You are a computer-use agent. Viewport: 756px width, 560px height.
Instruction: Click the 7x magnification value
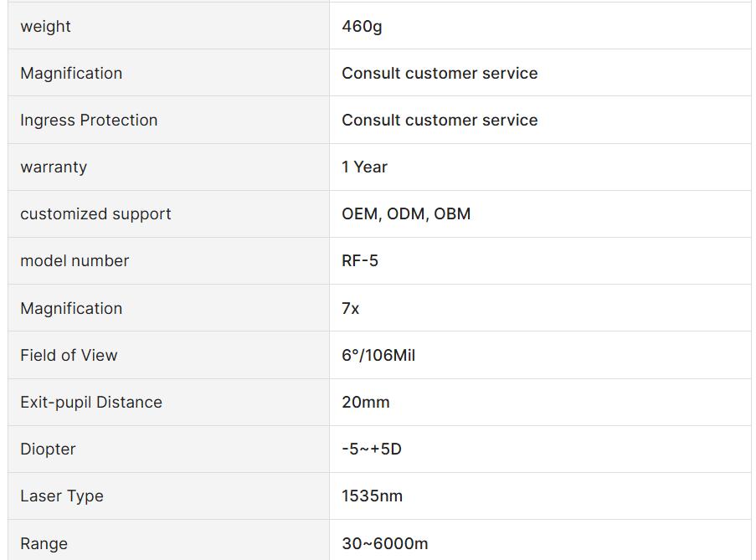[x=351, y=308]
